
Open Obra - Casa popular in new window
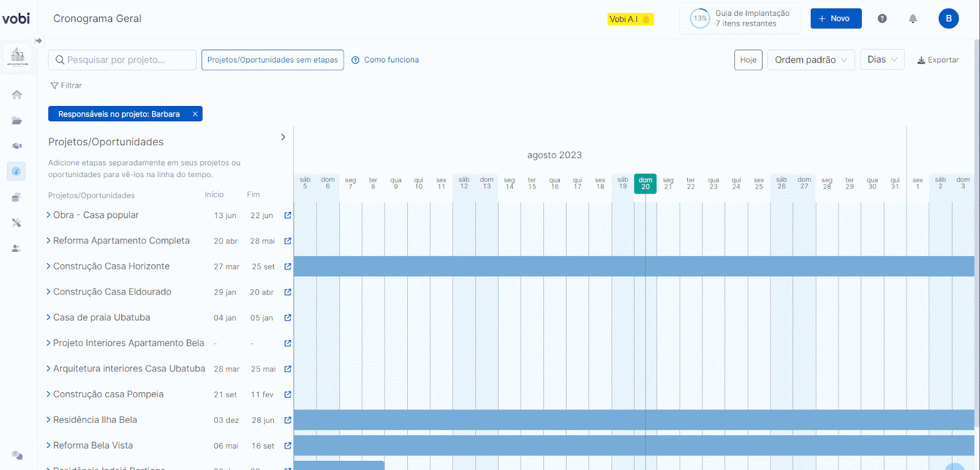(288, 216)
